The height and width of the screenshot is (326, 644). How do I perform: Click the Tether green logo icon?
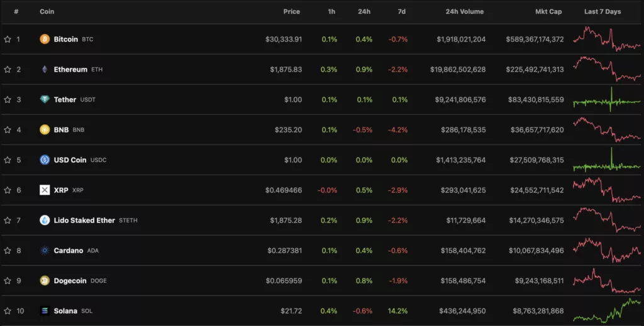click(45, 99)
